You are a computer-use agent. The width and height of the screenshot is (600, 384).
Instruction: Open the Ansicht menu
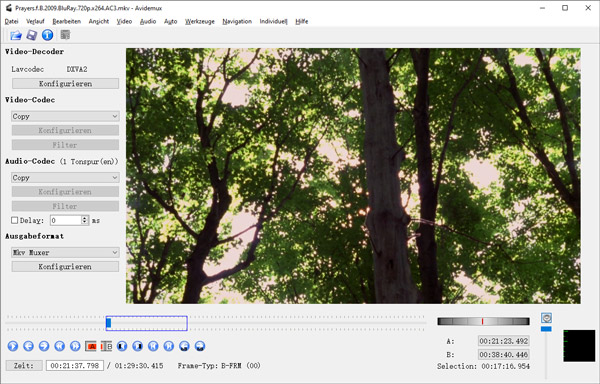(x=99, y=21)
